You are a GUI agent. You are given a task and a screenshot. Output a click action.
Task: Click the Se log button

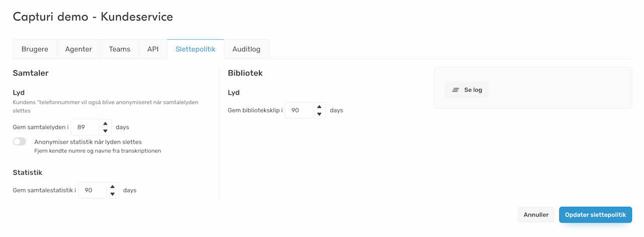tap(466, 90)
